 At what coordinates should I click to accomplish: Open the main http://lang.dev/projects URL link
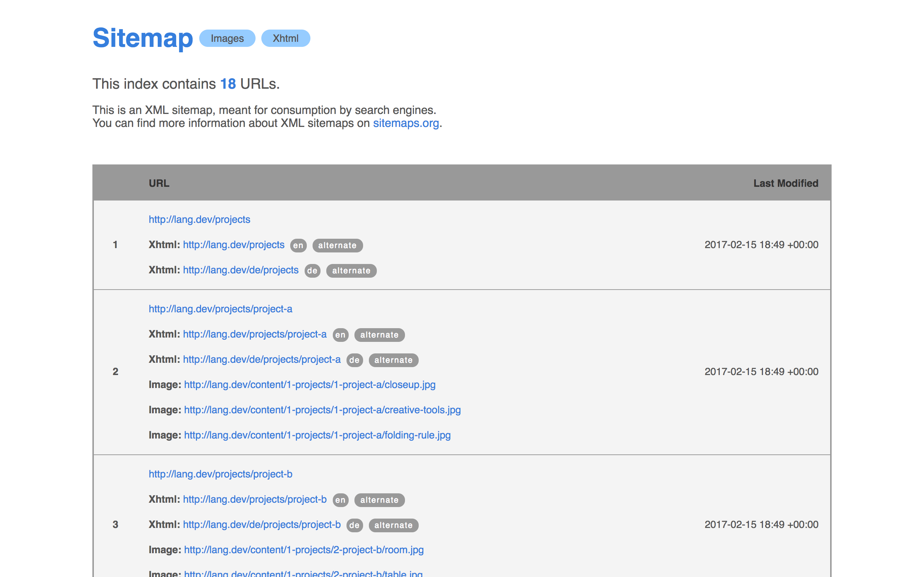(x=199, y=219)
